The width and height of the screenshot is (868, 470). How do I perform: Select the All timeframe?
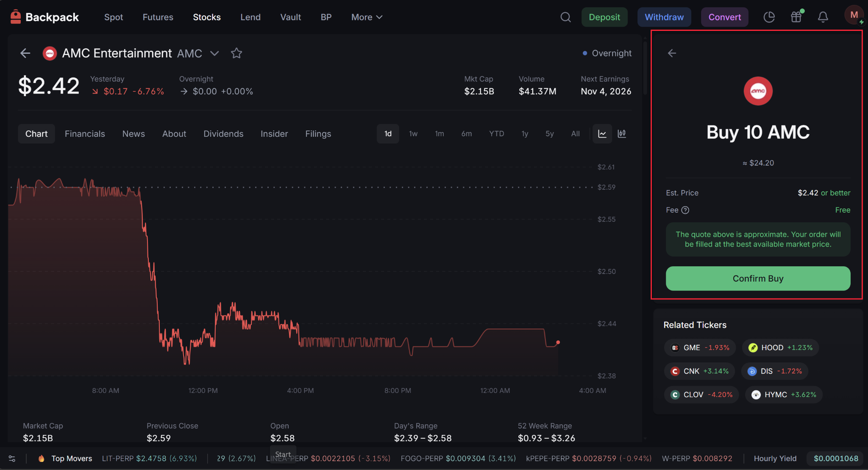[x=575, y=134]
